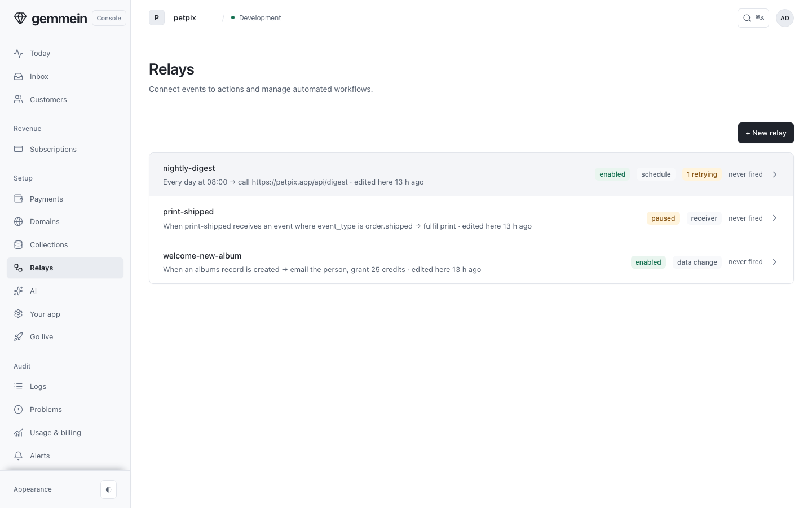
Task: Click the Collections sidebar label
Action: click(x=48, y=244)
